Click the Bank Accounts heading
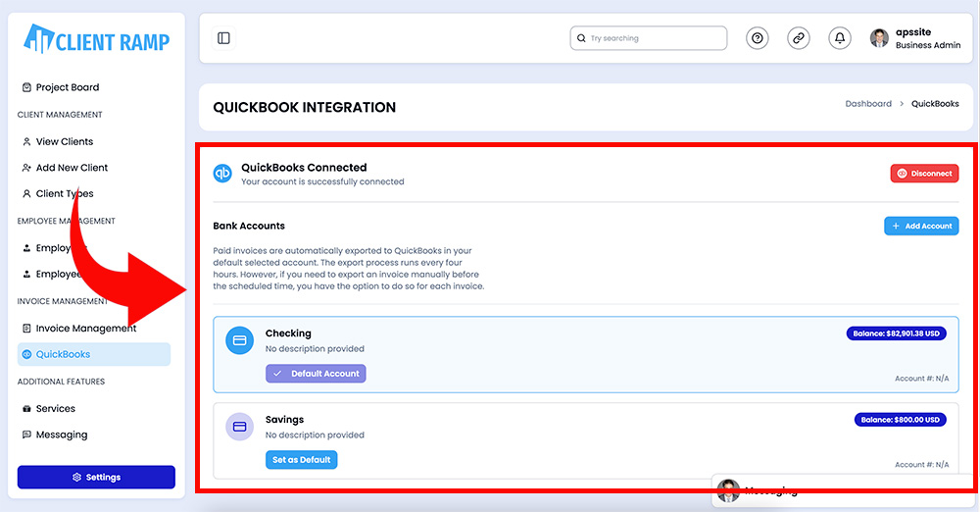 tap(249, 226)
